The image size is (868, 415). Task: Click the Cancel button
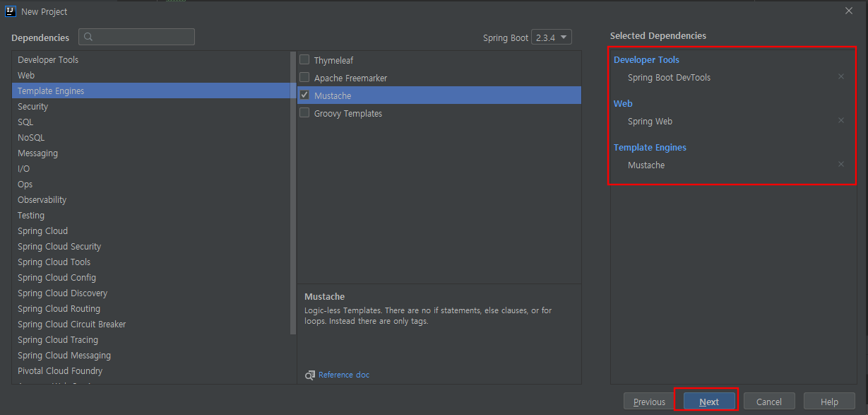click(x=769, y=402)
